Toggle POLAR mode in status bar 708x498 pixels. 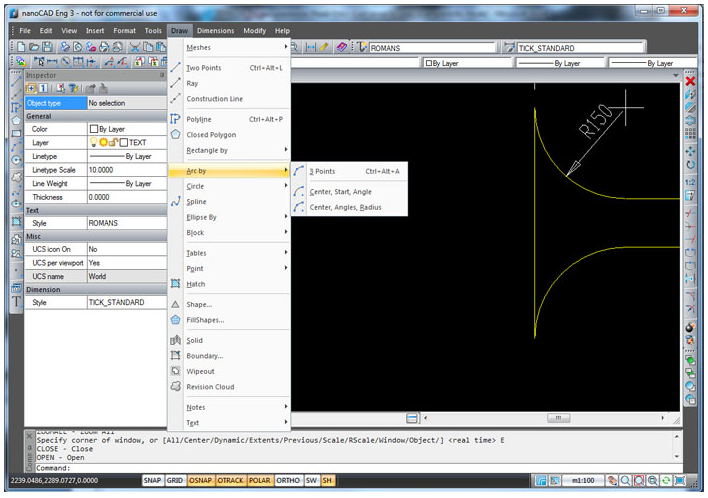260,480
